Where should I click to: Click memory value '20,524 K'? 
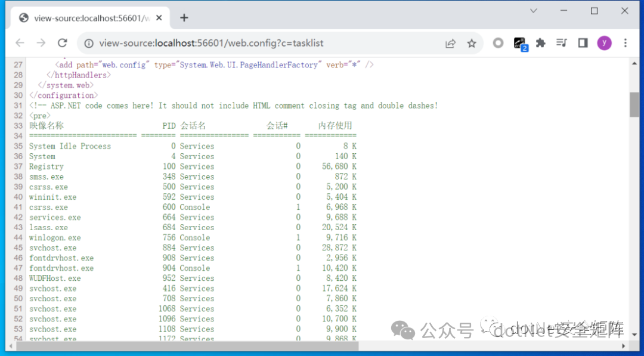[x=339, y=227]
